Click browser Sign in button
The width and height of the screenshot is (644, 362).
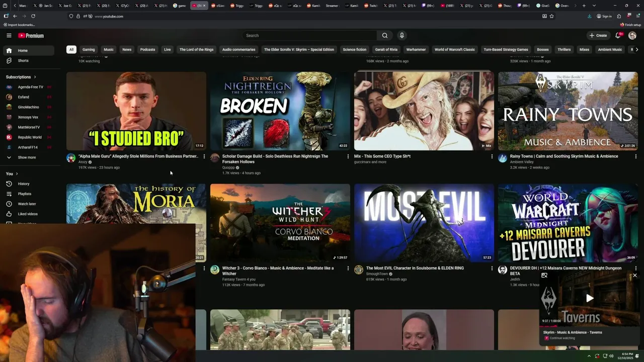[x=604, y=16]
